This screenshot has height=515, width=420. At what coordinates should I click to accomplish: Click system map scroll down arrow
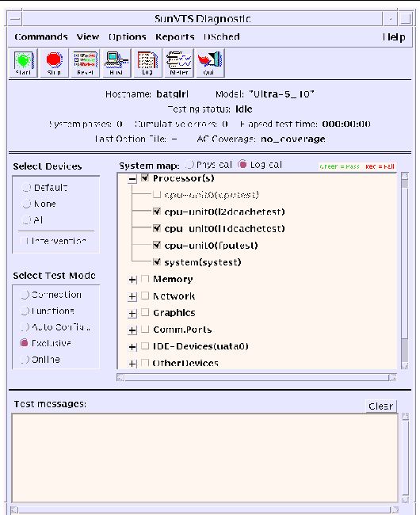point(405,365)
